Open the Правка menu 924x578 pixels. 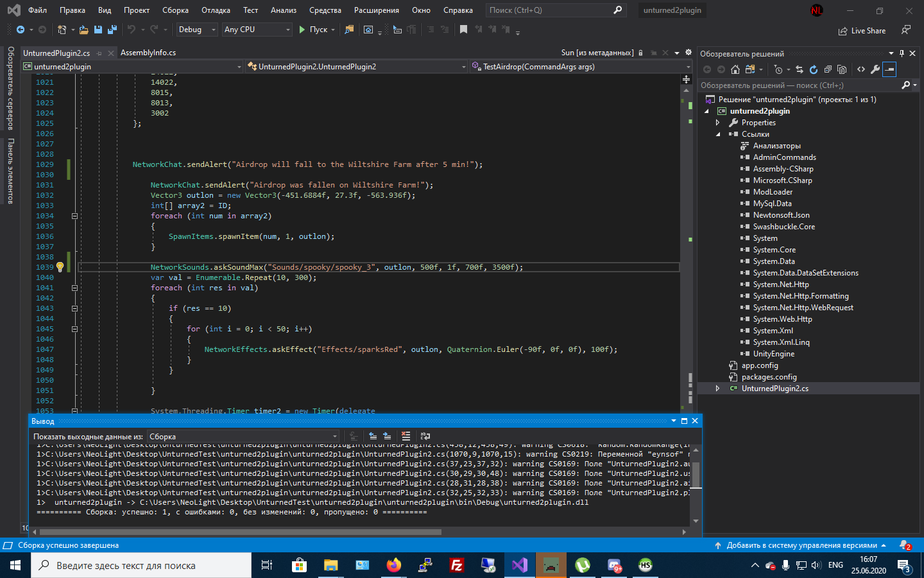73,10
